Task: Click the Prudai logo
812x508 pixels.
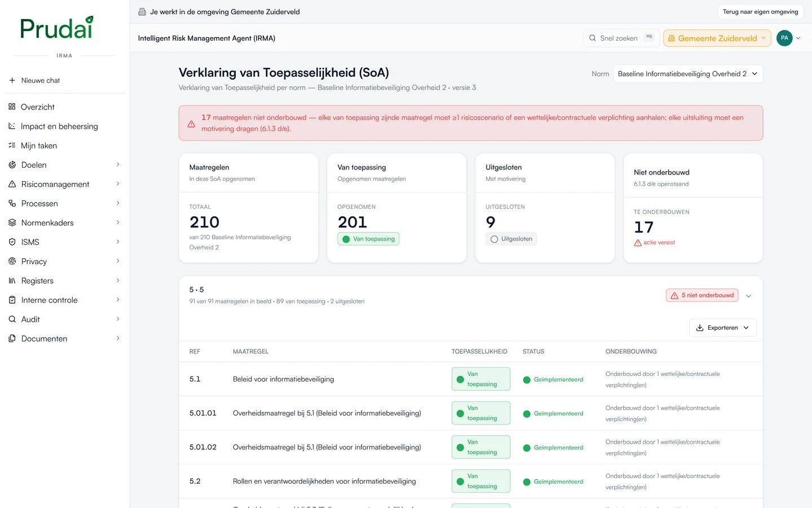Action: [x=56, y=28]
